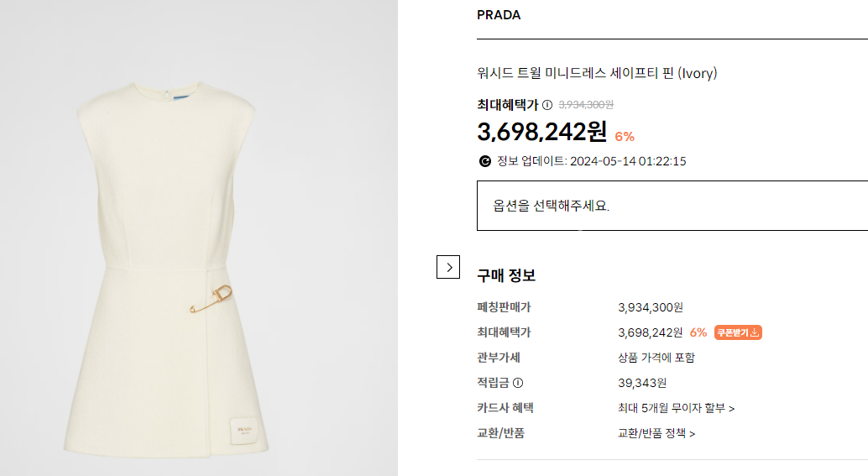The height and width of the screenshot is (476, 868).
Task: Open the PRADA brand link
Action: point(499,15)
